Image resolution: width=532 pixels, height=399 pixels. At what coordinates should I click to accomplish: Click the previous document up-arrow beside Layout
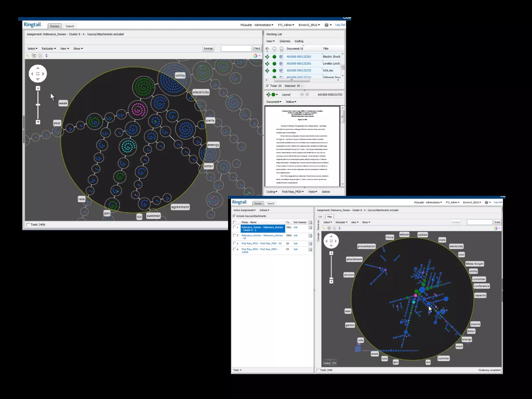point(302,94)
